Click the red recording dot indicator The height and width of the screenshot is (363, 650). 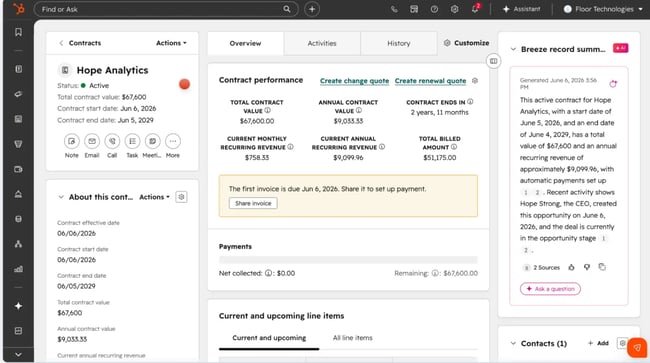coord(184,84)
